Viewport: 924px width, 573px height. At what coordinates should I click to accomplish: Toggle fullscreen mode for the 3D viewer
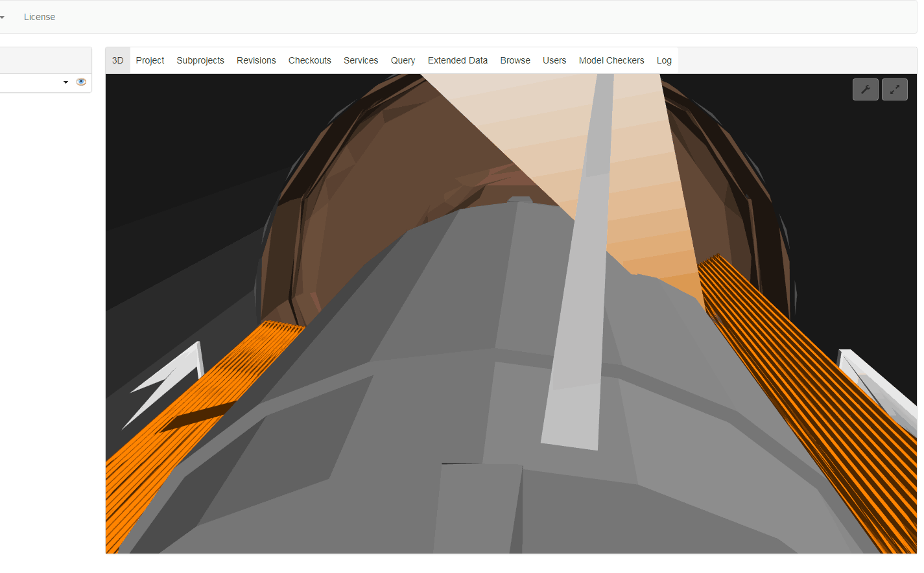coord(894,89)
